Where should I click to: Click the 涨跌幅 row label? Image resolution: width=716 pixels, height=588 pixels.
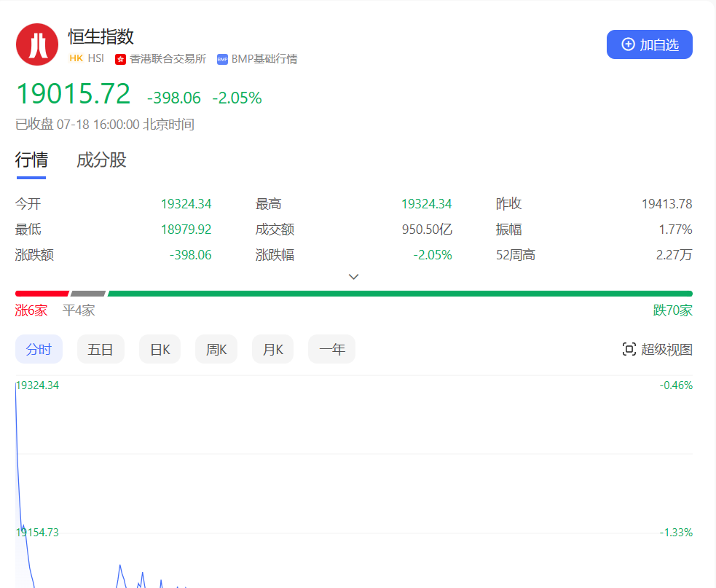[275, 255]
